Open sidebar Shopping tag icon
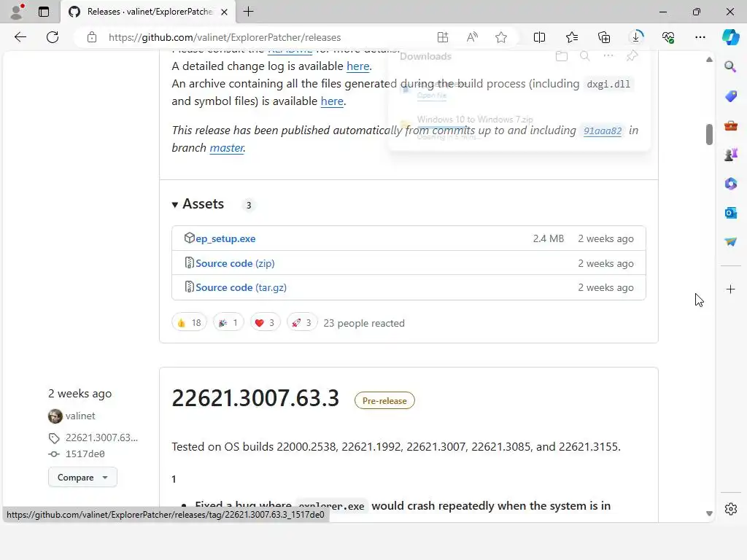Image resolution: width=747 pixels, height=560 pixels. coord(730,96)
